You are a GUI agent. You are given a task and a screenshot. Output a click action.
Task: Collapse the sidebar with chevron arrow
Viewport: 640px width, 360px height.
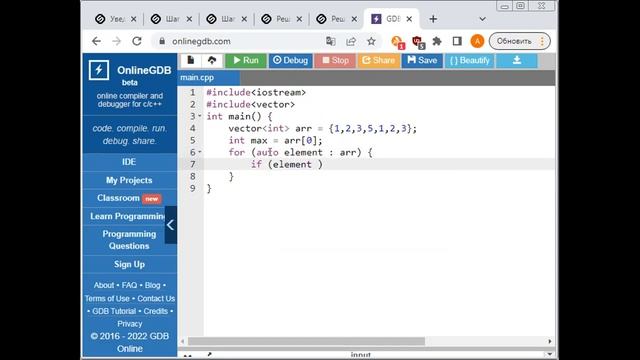click(171, 225)
